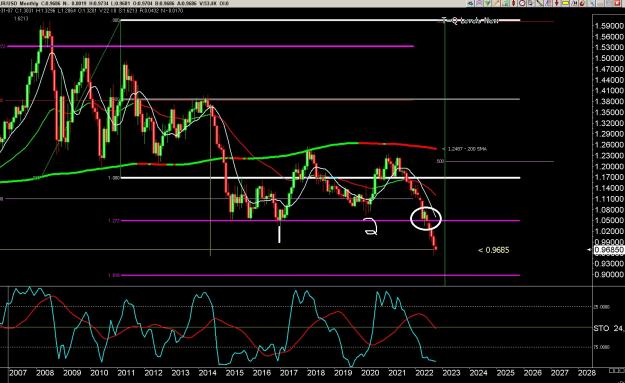Click the 1.000 Fibonacci level label
The width and height of the screenshot is (625, 383).
click(x=114, y=178)
